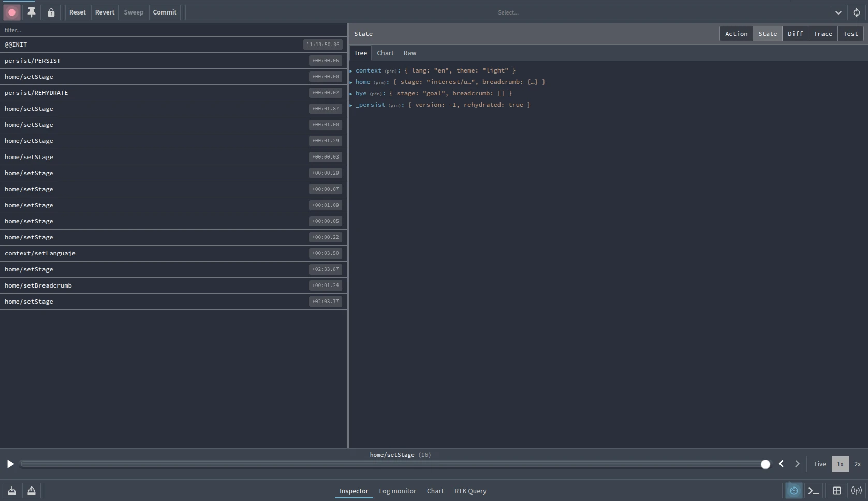The width and height of the screenshot is (868, 501).
Task: Click the grid settings icon
Action: 836,491
